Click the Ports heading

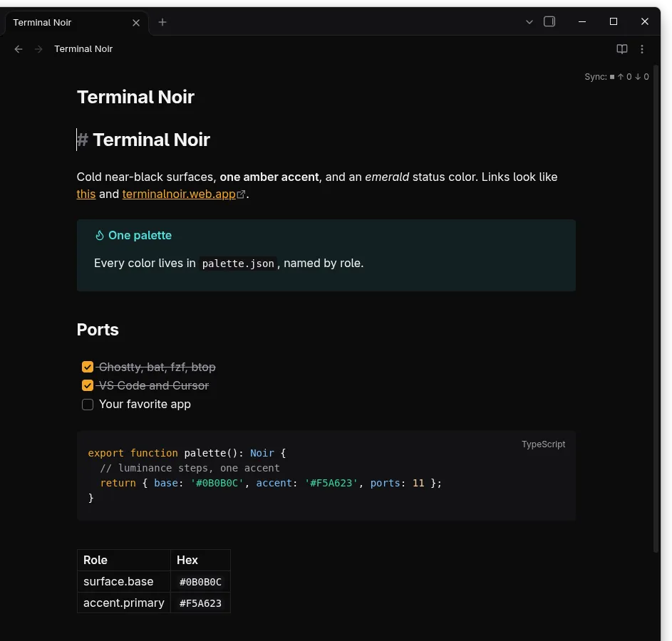(98, 330)
